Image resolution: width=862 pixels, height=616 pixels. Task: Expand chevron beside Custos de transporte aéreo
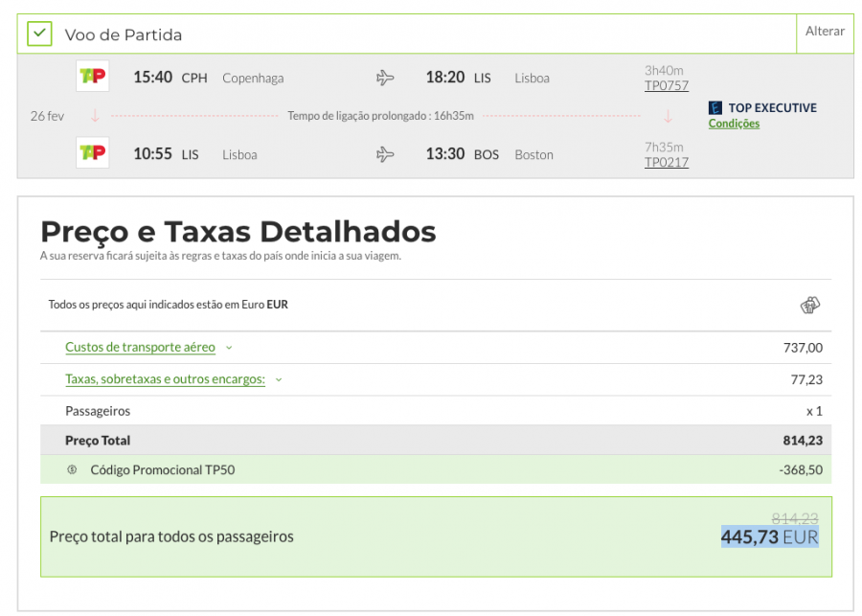(229, 348)
